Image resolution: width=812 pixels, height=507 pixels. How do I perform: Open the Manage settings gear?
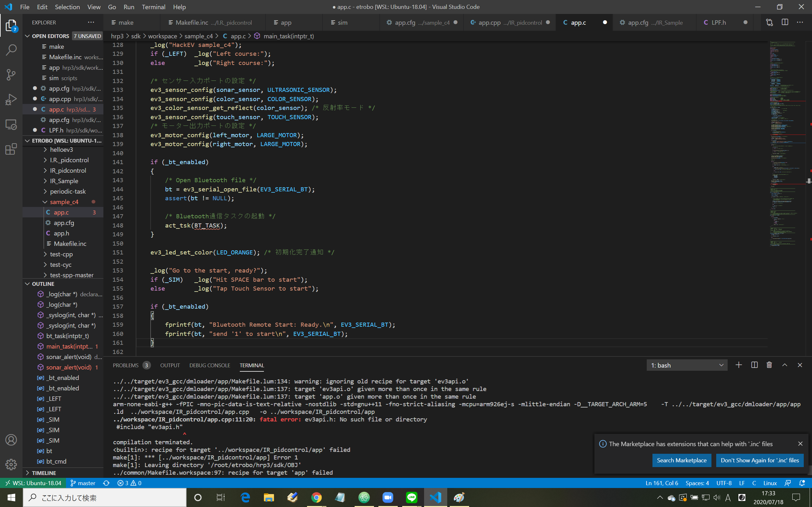coord(11,465)
